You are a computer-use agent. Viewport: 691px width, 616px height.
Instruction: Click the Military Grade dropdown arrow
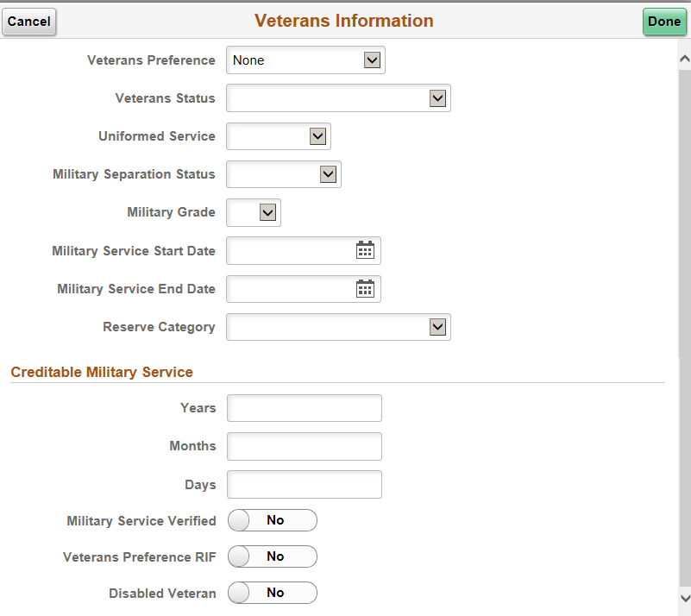point(267,212)
